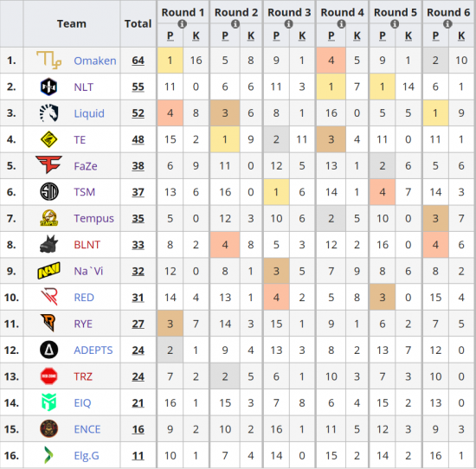Click the Round 6 info icon
This screenshot has height=469, width=476.
click(447, 23)
